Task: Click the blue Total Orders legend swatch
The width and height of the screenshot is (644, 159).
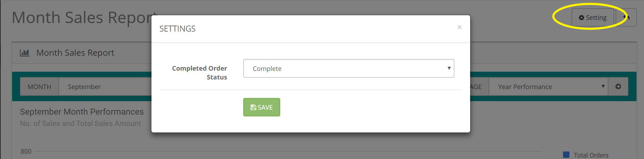Action: [566, 155]
